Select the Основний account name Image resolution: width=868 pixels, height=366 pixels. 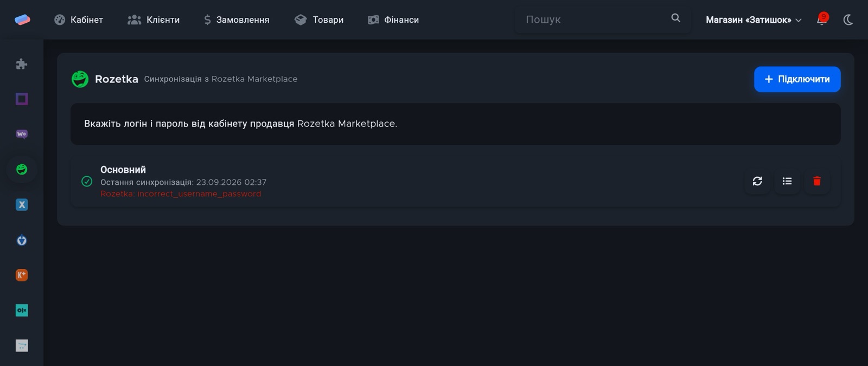pos(123,170)
